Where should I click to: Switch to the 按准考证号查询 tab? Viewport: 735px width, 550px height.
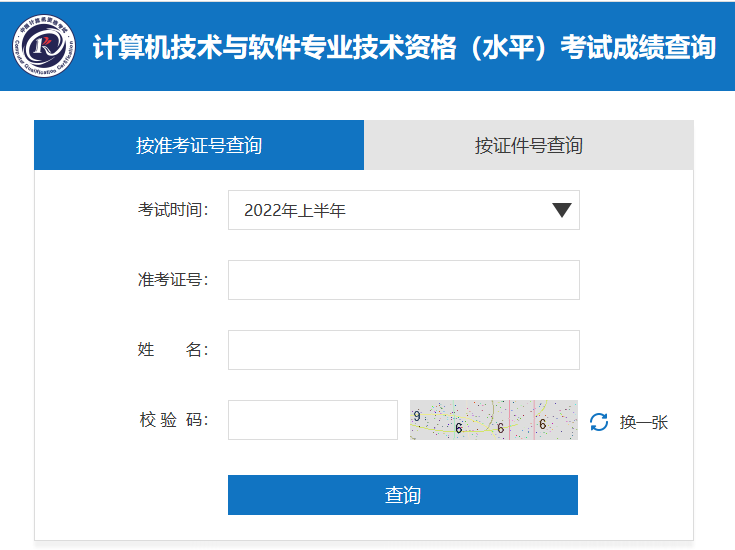199,146
